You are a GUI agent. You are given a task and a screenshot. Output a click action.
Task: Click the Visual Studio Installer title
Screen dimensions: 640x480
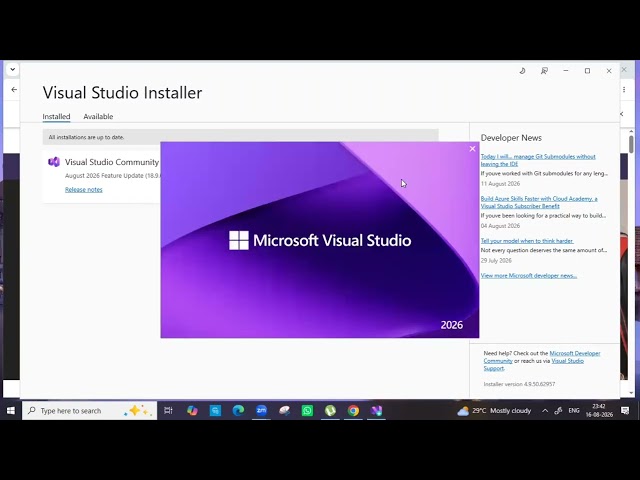coord(122,93)
